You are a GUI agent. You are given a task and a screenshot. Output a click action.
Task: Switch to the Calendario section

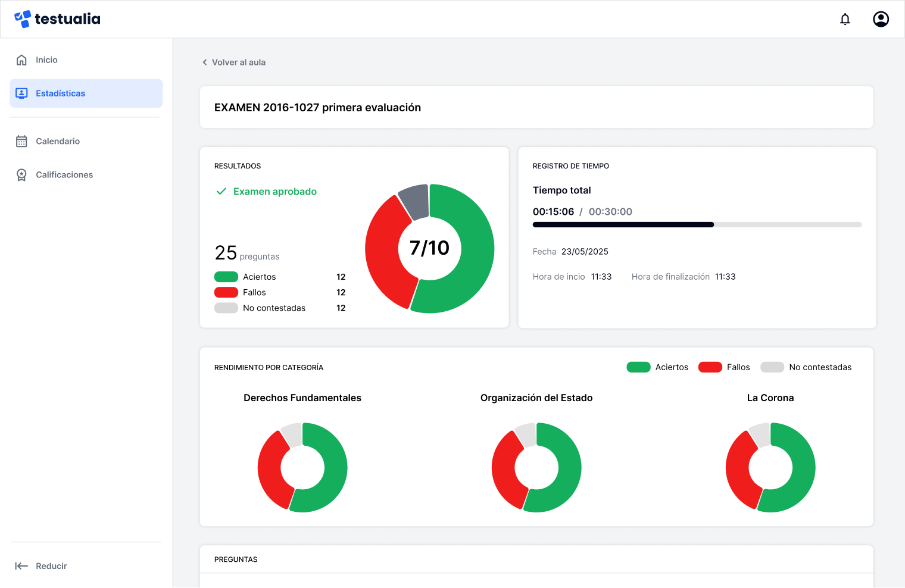coord(57,141)
